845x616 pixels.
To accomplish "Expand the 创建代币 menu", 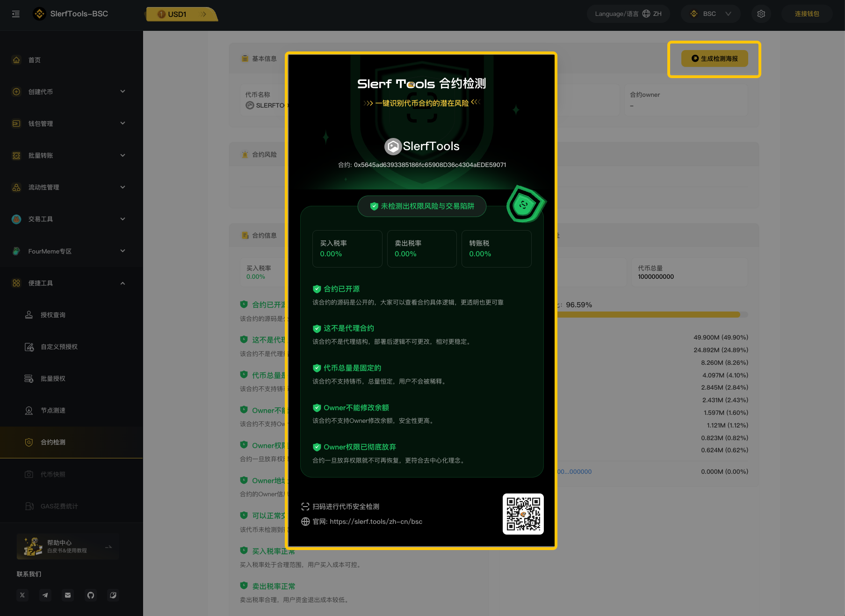I will pyautogui.click(x=70, y=92).
